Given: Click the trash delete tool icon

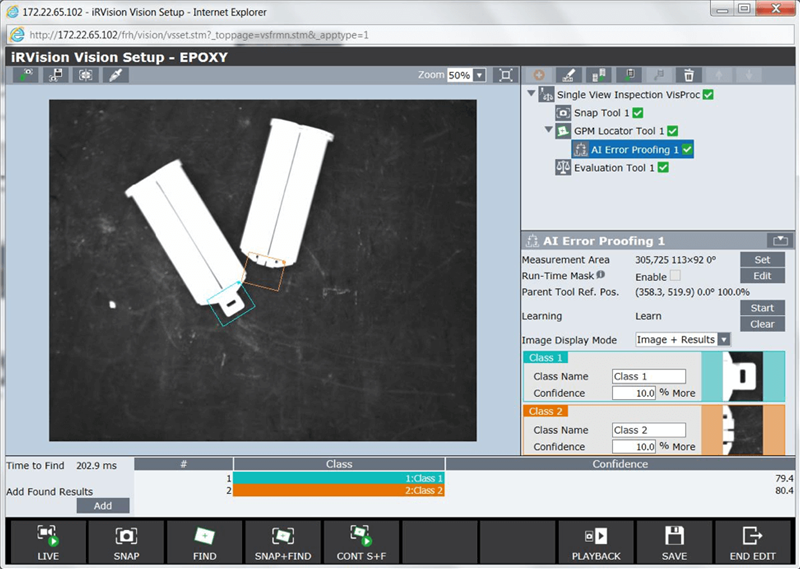Looking at the screenshot, I should pos(688,75).
